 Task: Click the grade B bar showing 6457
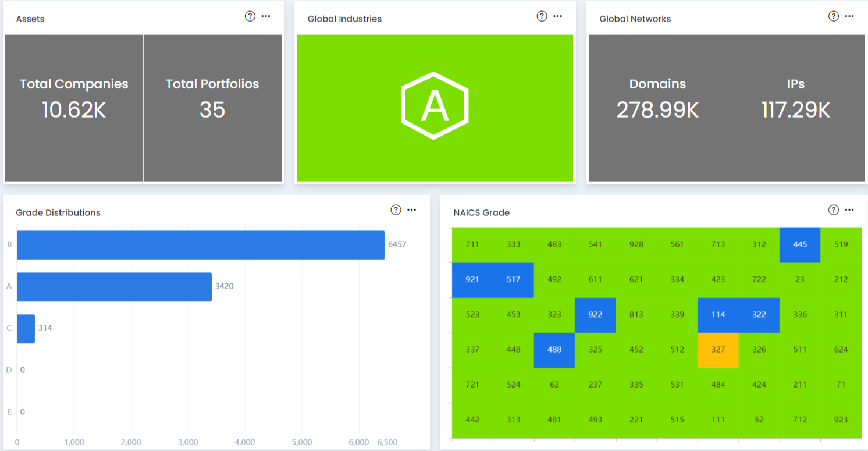click(201, 245)
